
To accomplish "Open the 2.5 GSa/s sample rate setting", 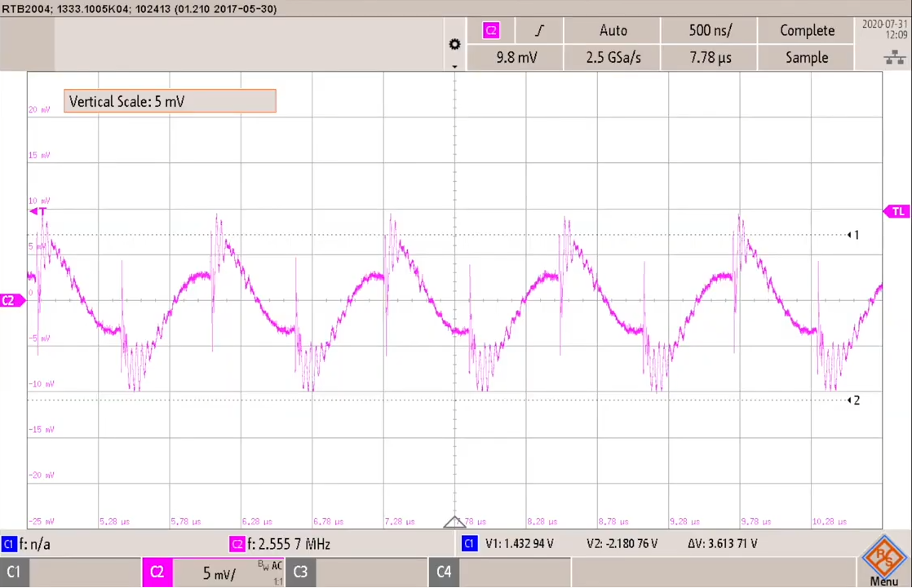I will [x=613, y=58].
